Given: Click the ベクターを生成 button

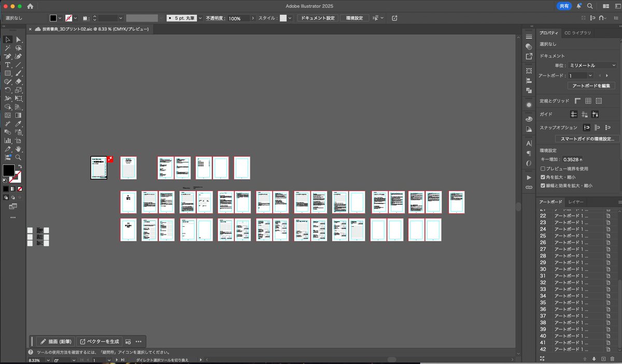Looking at the screenshot, I should pyautogui.click(x=100, y=341).
